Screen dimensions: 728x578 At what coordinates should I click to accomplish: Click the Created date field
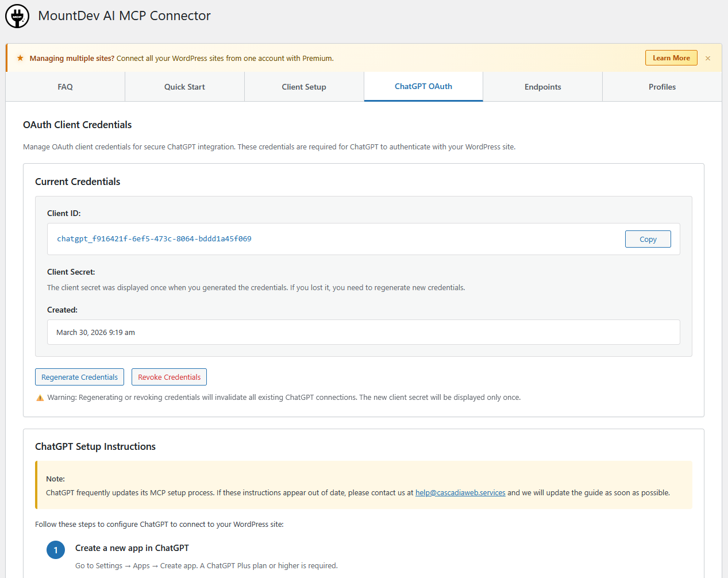tap(363, 332)
